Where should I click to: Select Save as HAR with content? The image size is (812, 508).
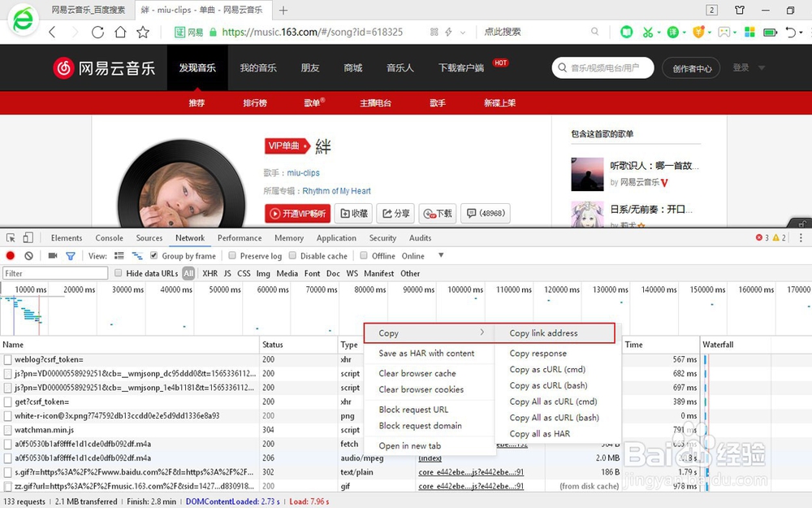click(x=426, y=353)
